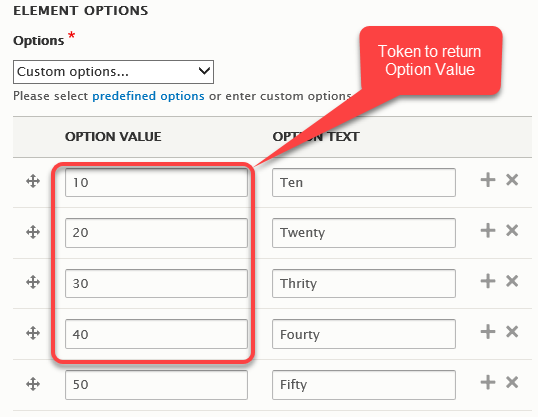Image resolution: width=538 pixels, height=417 pixels.
Task: Delete the Fifty option row
Action: [x=512, y=382]
